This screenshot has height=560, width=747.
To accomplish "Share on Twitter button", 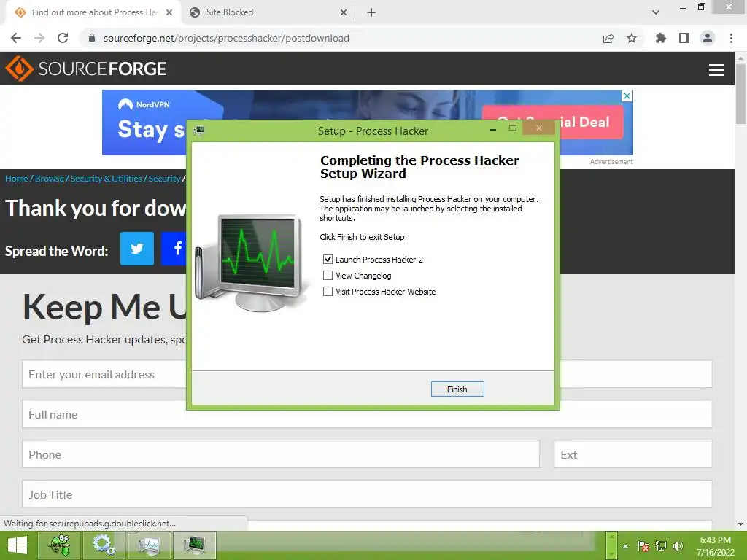I will coord(137,249).
